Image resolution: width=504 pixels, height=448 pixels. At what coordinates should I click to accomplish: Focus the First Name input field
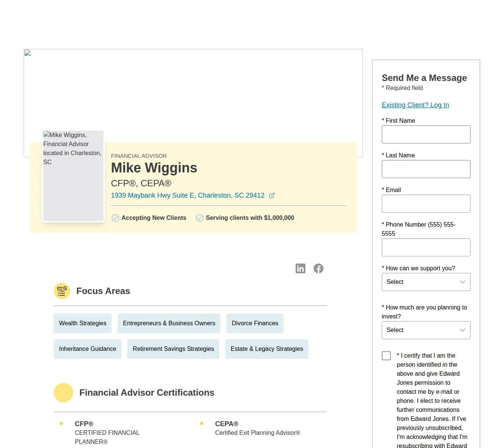(x=426, y=134)
